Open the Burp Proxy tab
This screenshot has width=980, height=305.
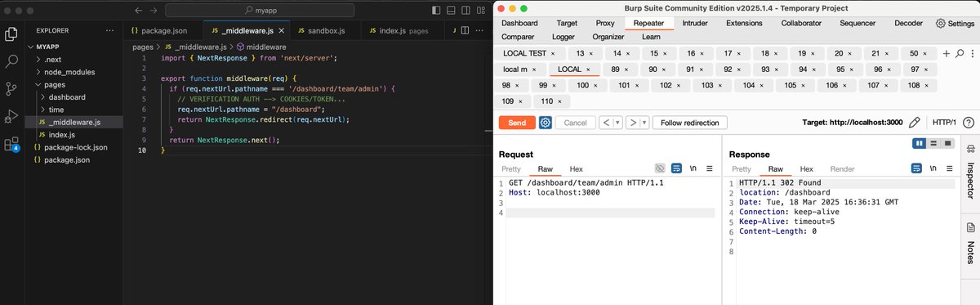point(605,23)
